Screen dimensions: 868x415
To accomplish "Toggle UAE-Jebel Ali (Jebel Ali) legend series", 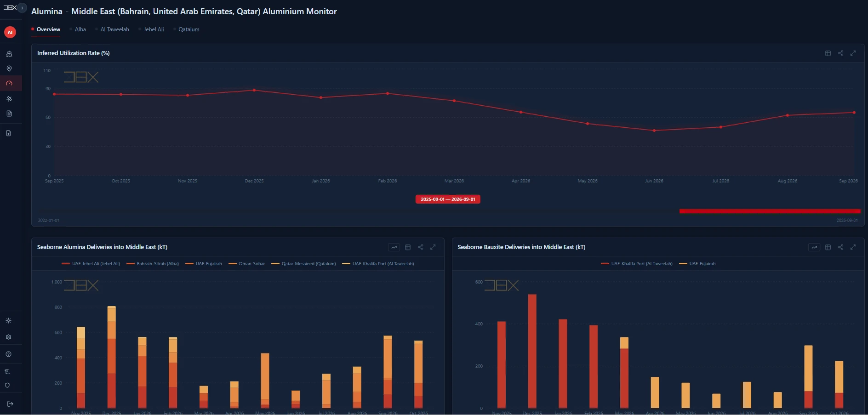I will tap(91, 264).
